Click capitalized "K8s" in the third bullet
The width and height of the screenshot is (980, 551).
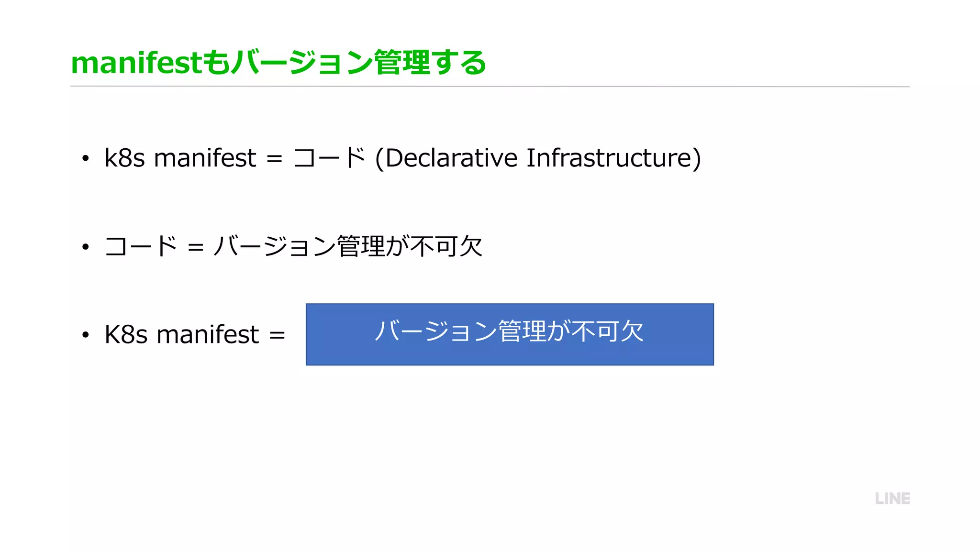pos(126,334)
